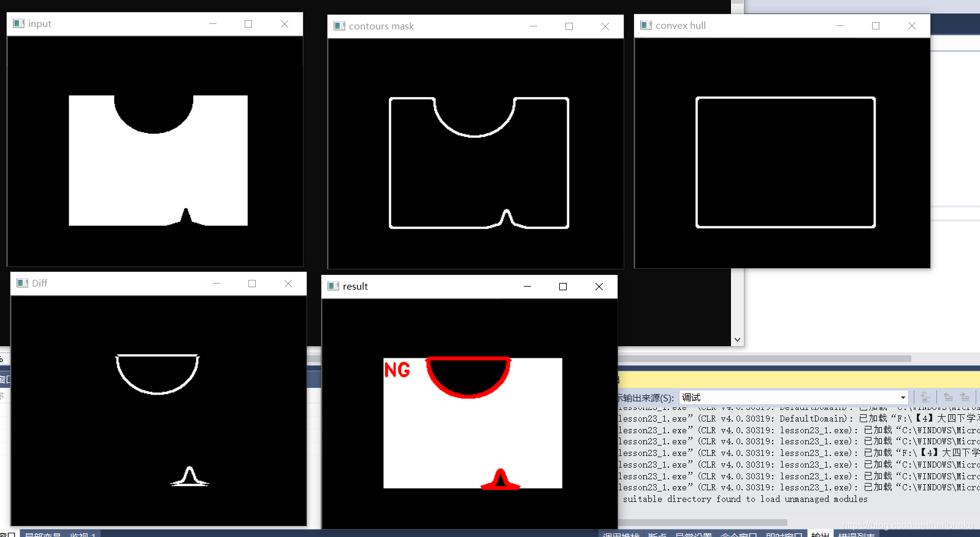Switch to the 局部变量 tab
The width and height of the screenshot is (980, 537).
(42, 535)
